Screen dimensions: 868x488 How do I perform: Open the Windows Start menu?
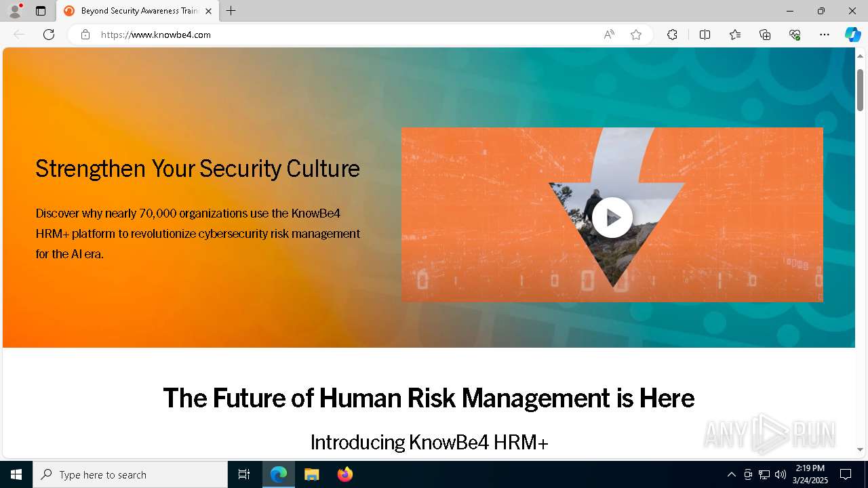coord(16,474)
